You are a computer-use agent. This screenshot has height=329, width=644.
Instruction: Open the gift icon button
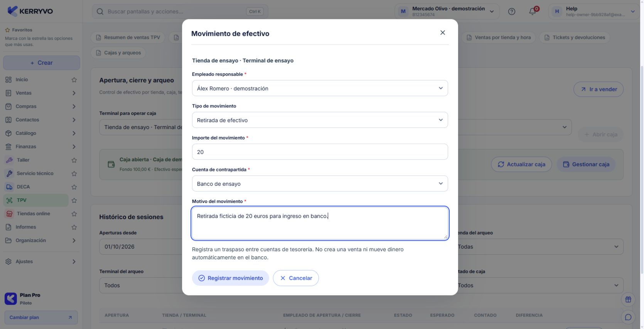[x=628, y=299]
